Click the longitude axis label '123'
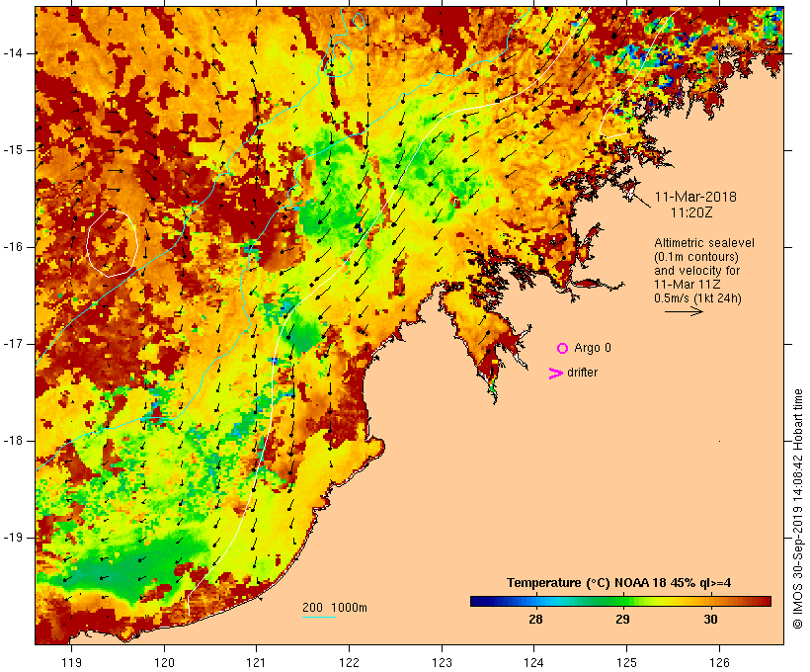 coord(442,662)
